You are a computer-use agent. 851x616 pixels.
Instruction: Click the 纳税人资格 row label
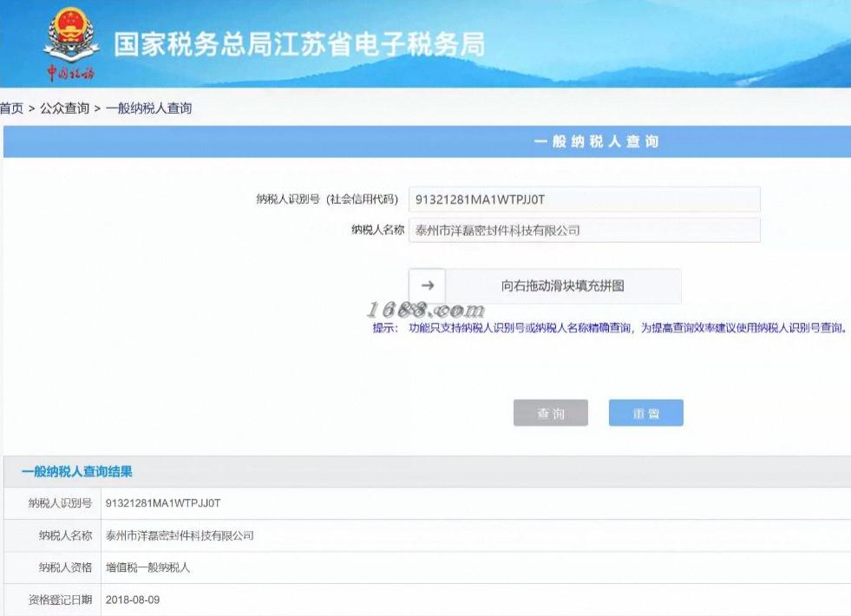[65, 567]
